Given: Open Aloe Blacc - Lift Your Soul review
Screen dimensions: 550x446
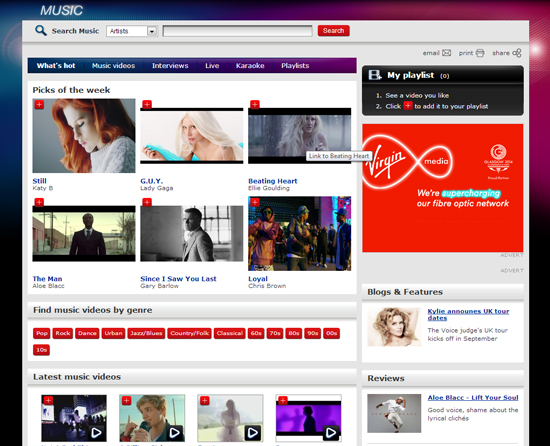Looking at the screenshot, I should [x=473, y=398].
